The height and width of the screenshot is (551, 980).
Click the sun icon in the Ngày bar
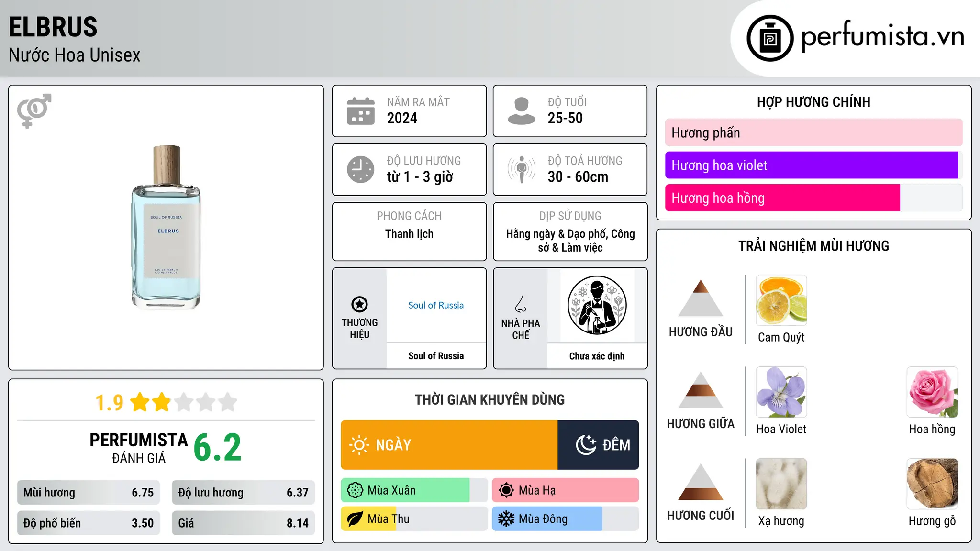click(x=359, y=445)
